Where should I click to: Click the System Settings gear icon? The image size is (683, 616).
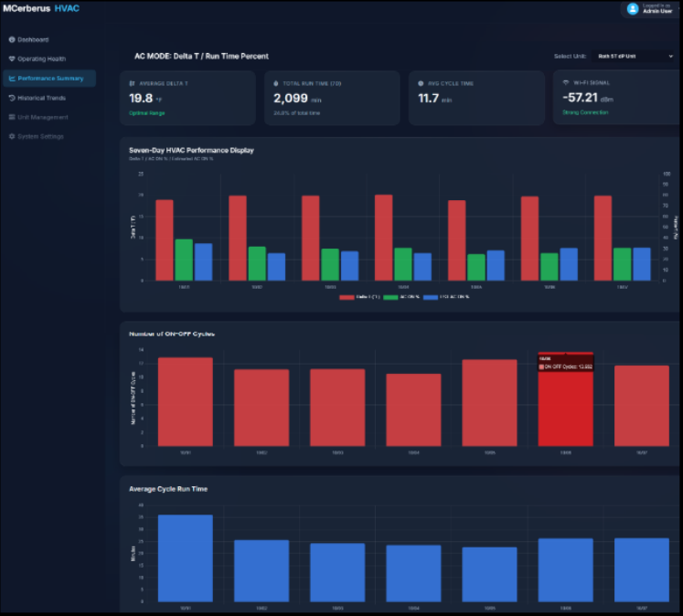(x=12, y=136)
